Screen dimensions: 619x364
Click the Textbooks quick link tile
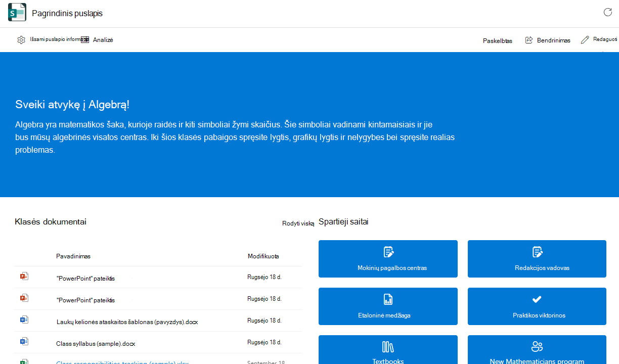pyautogui.click(x=388, y=350)
